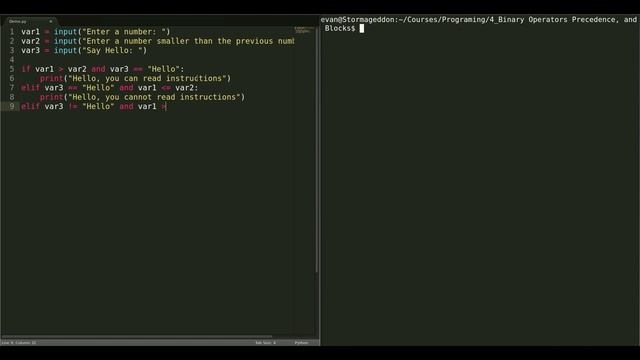Screen dimensions: 640x360
Task: Click line number 5 in the gutter
Action: (12, 69)
